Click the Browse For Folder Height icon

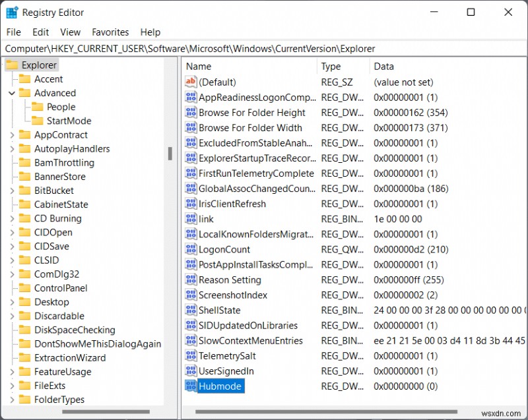pyautogui.click(x=191, y=112)
